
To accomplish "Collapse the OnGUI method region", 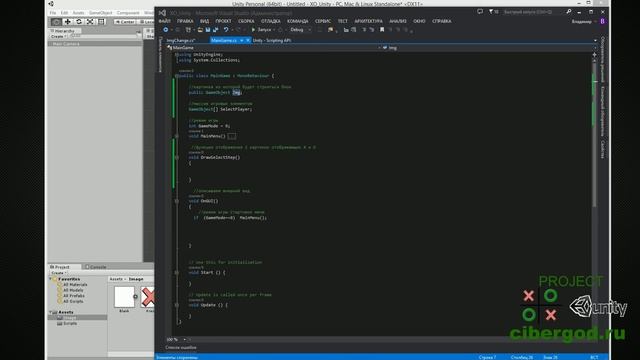I will (177, 201).
